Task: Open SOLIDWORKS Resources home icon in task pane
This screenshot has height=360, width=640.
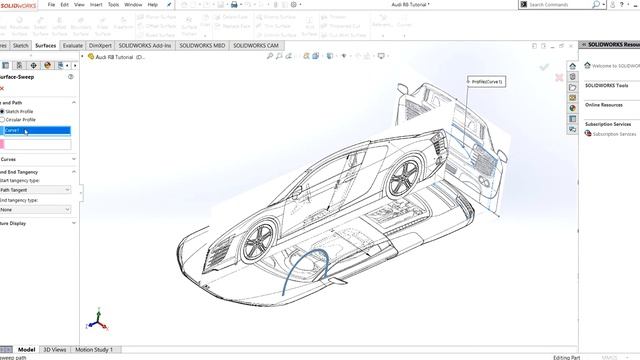Action: tap(573, 66)
